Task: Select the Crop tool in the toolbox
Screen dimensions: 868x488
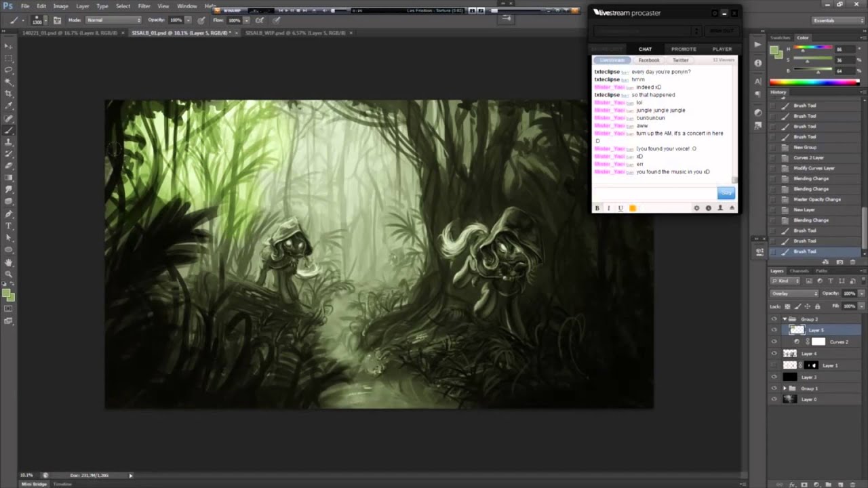Action: tap(8, 94)
